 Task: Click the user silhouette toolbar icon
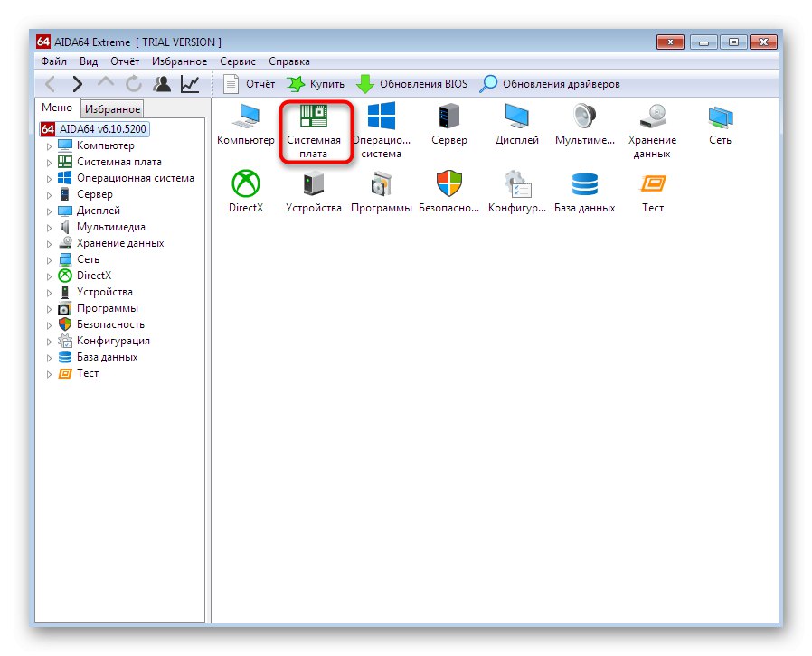point(162,84)
